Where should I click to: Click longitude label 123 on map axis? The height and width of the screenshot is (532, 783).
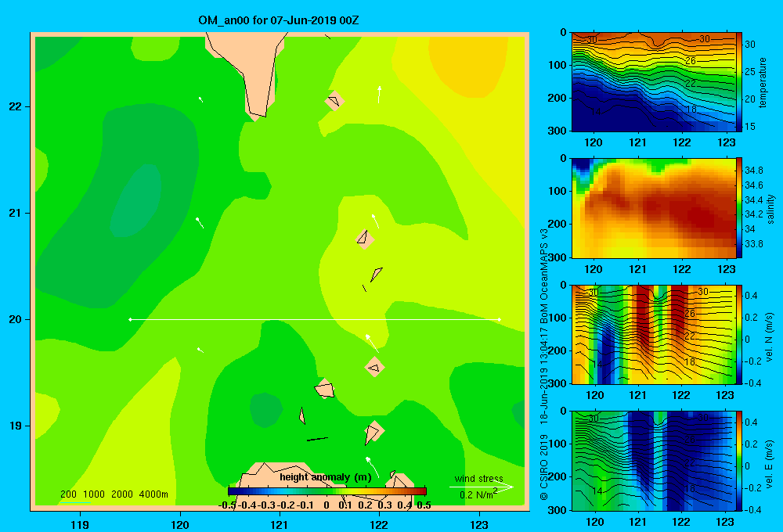[x=479, y=524]
